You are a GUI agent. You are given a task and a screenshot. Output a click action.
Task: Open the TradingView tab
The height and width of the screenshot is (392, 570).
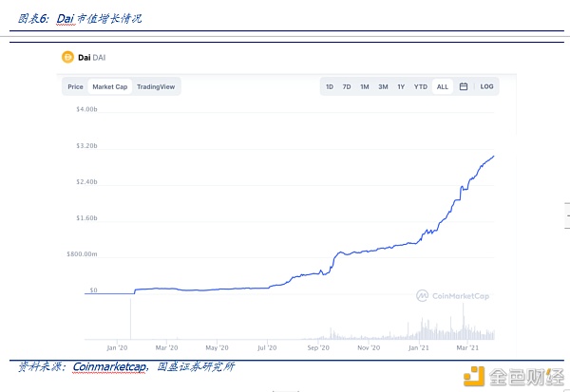click(x=156, y=86)
